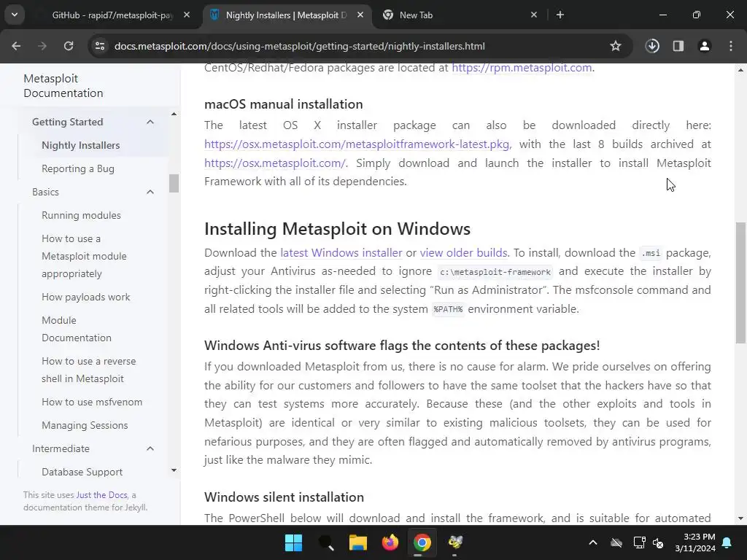Image resolution: width=747 pixels, height=560 pixels.
Task: Select Nightly Installers in sidebar
Action: click(x=80, y=145)
